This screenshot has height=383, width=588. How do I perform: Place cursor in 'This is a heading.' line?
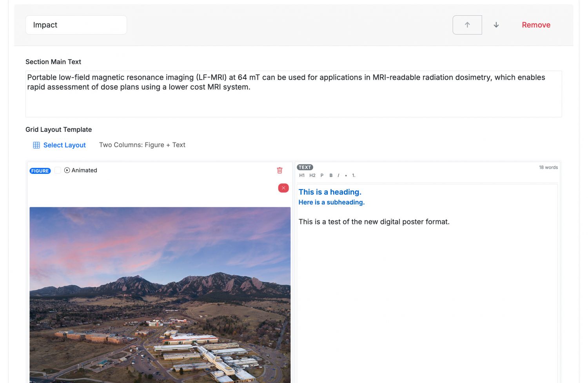(x=330, y=192)
